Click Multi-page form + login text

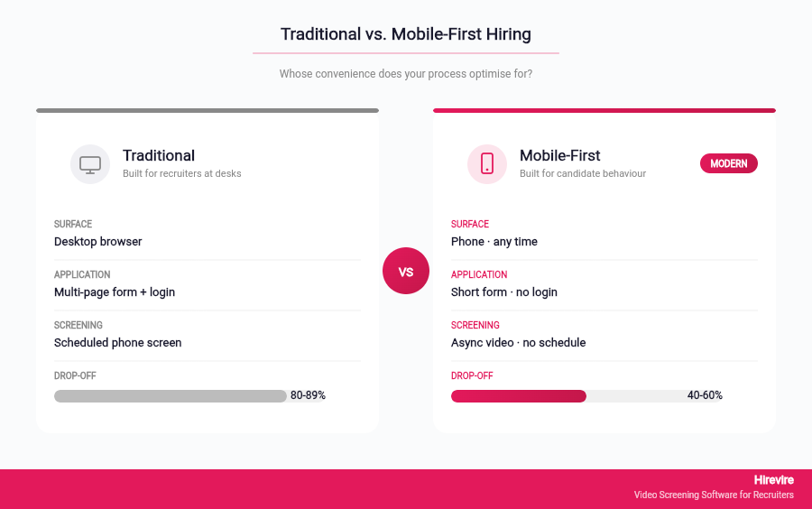(115, 292)
